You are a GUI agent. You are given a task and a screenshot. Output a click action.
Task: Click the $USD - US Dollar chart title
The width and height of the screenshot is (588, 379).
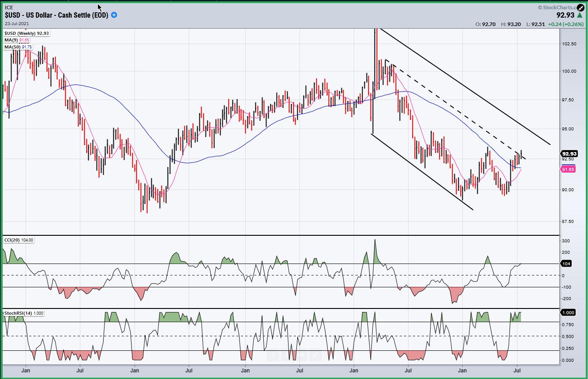pyautogui.click(x=56, y=15)
